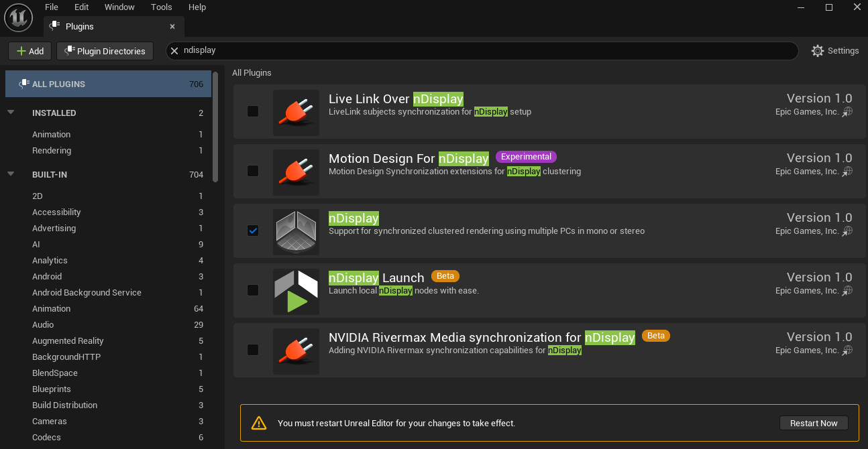Click the nDisplay Launch play arrow icon
Image resolution: width=868 pixels, height=449 pixels.
tap(296, 291)
